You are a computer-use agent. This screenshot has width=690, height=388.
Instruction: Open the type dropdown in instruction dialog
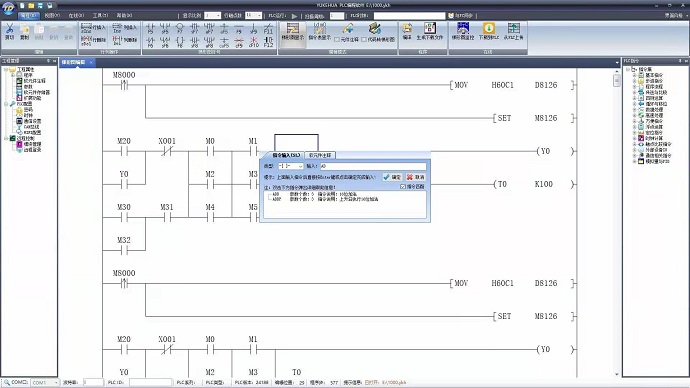[x=291, y=166]
